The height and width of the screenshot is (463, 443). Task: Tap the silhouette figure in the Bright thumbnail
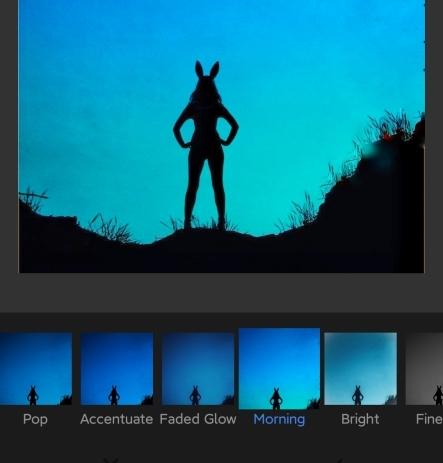358,395
